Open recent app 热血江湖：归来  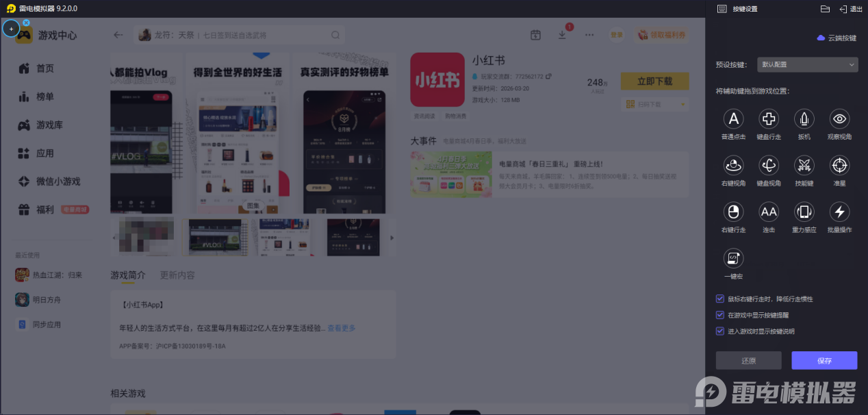point(49,275)
